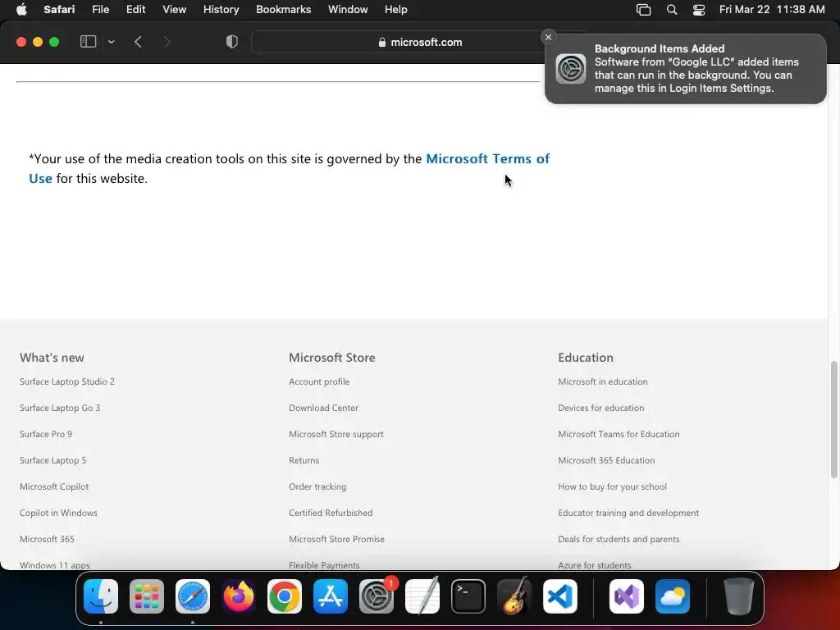Open Safari icon in the Dock
The width and height of the screenshot is (840, 630).
pos(193,596)
